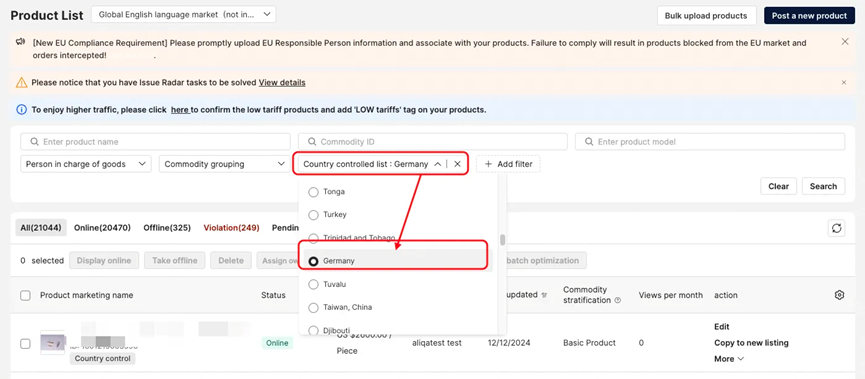This screenshot has height=379, width=865.
Task: Click the help icon beside Commodity stratification
Action: click(617, 301)
